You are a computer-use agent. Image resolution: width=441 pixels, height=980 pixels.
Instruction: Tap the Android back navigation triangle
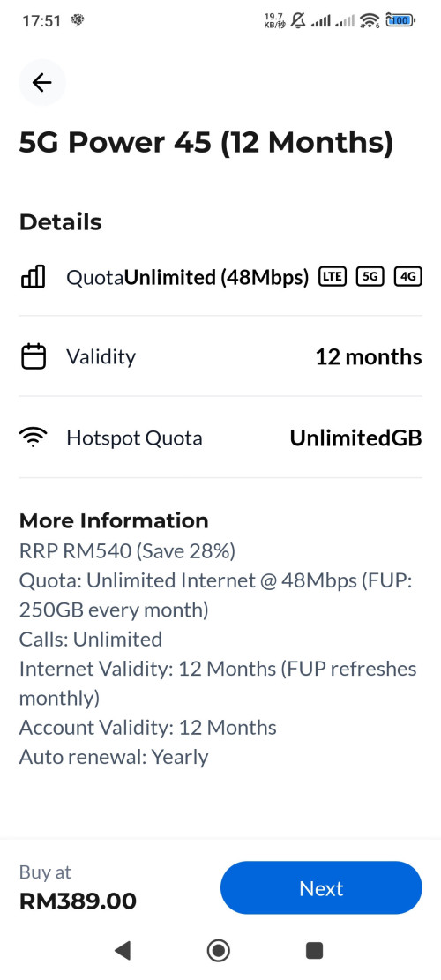coord(123,951)
